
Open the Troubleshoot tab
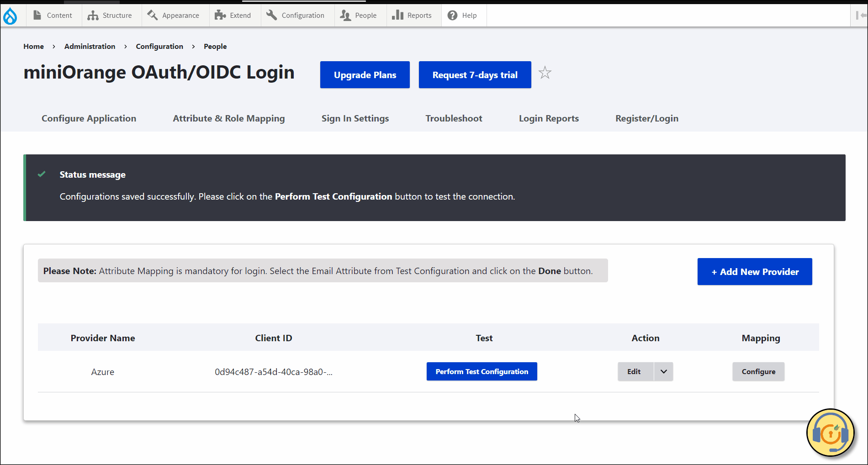pyautogui.click(x=454, y=118)
